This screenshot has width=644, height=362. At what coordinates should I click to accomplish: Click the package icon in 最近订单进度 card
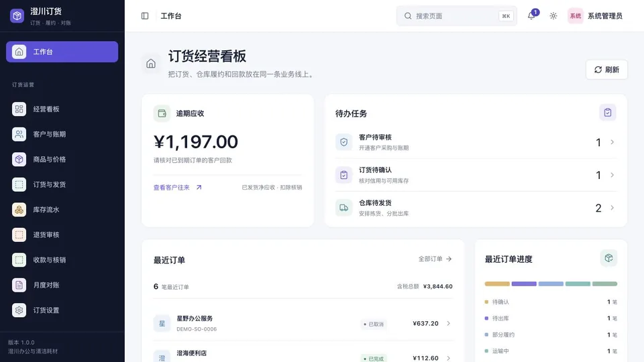click(608, 258)
